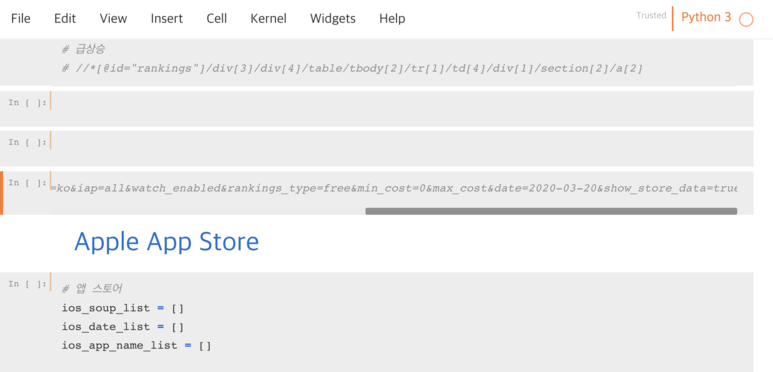The image size is (773, 372).
Task: Click the ios_app_name_list = [] line
Action: (x=137, y=346)
